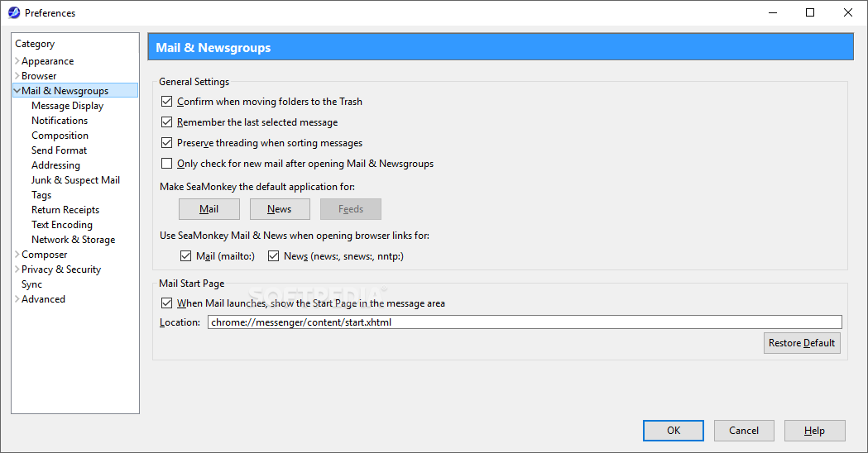868x453 pixels.
Task: Toggle show Start Page when Mail launches
Action: point(166,303)
